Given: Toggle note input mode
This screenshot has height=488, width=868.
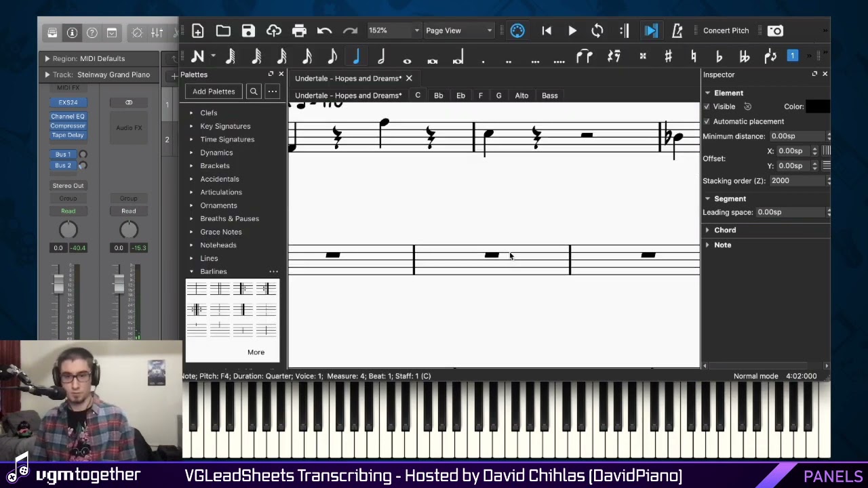Looking at the screenshot, I should pos(198,56).
